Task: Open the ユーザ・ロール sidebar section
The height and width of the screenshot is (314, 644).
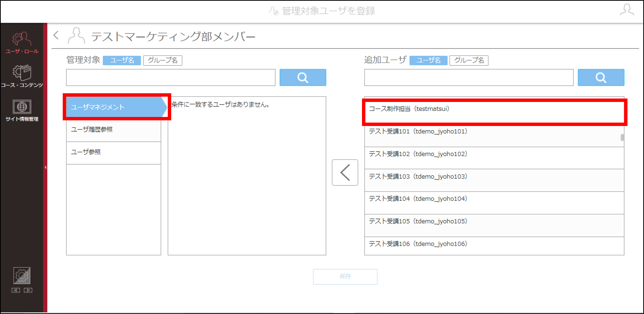Action: [x=22, y=43]
